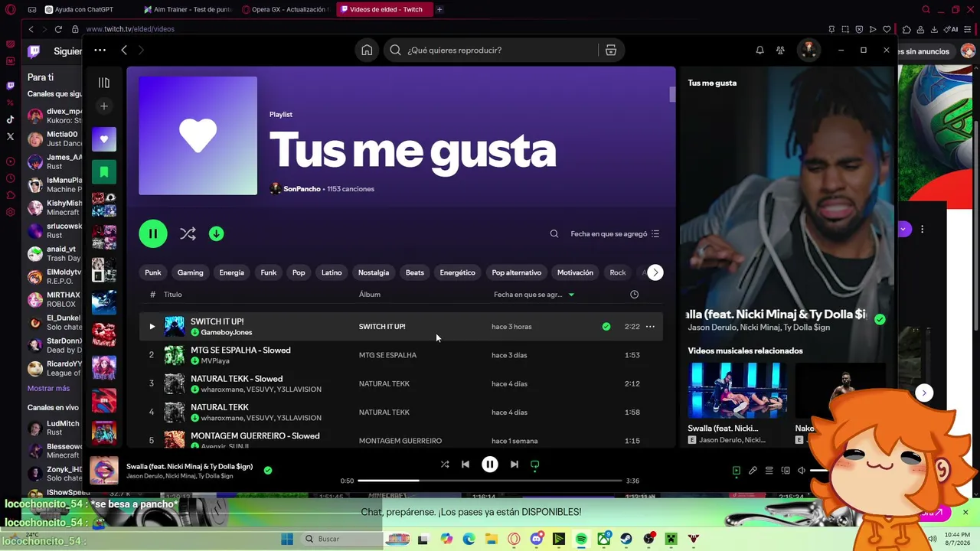Create new playlist with plus icon

(104, 106)
